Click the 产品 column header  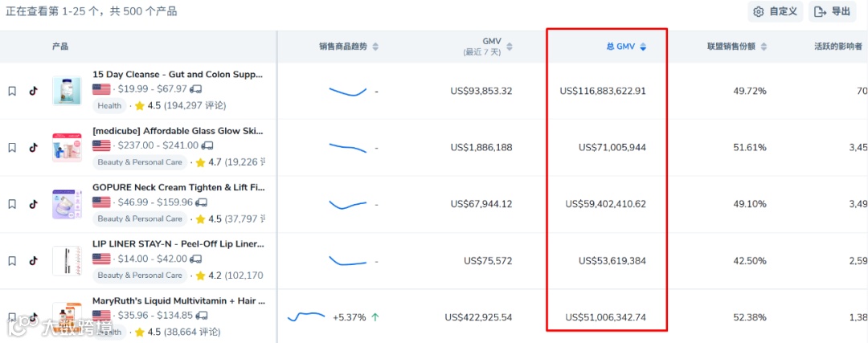(x=60, y=47)
